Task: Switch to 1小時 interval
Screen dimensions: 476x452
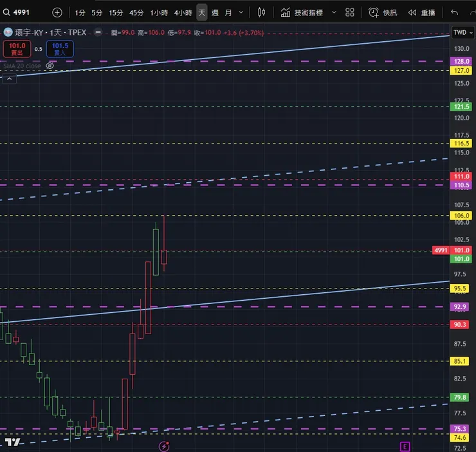Action: 159,13
